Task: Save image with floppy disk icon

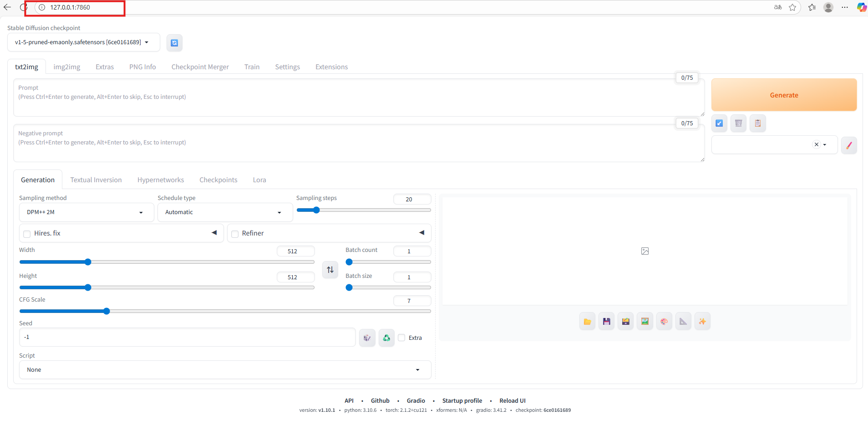Action: tap(606, 321)
